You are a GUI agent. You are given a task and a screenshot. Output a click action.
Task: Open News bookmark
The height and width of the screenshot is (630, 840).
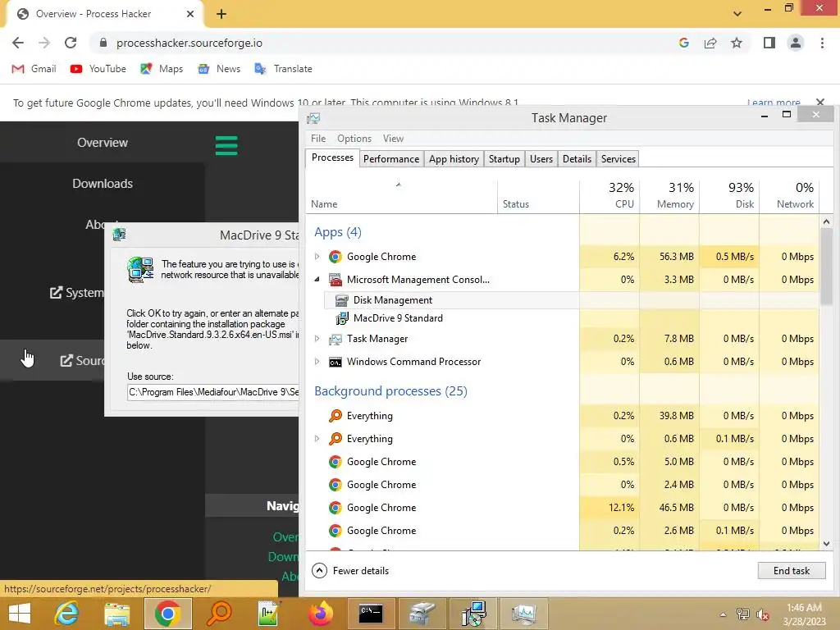point(219,69)
